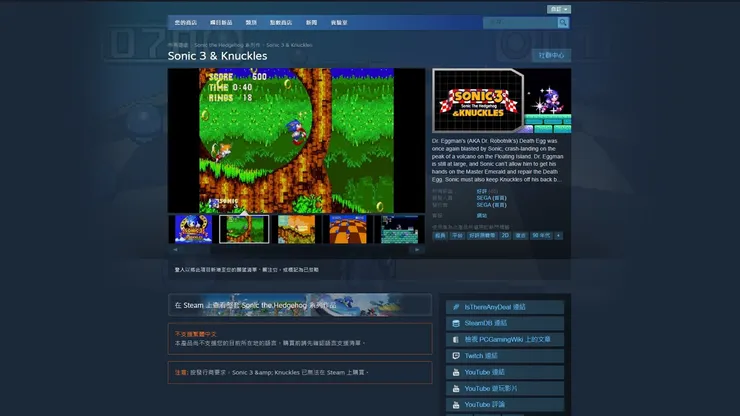Click the Twitch logo icon
The width and height of the screenshot is (740, 416).
pos(456,356)
